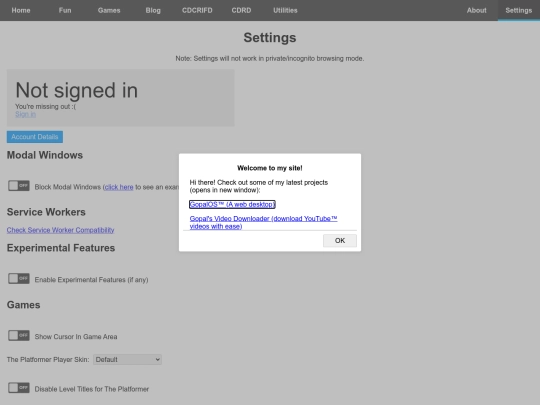Open the Platformer Player Skin dropdown
Image resolution: width=540 pixels, height=405 pixels.
[x=127, y=360]
